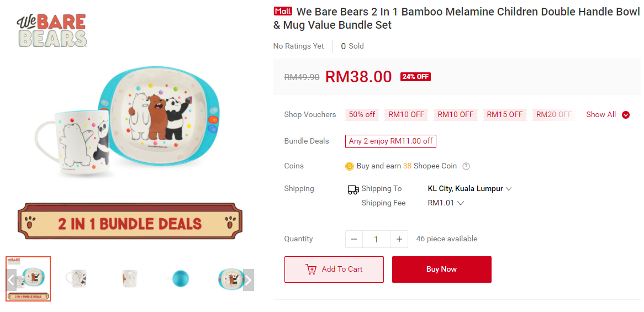The height and width of the screenshot is (312, 644).
Task: Click the Shopee Coin help question icon
Action: pos(466,166)
